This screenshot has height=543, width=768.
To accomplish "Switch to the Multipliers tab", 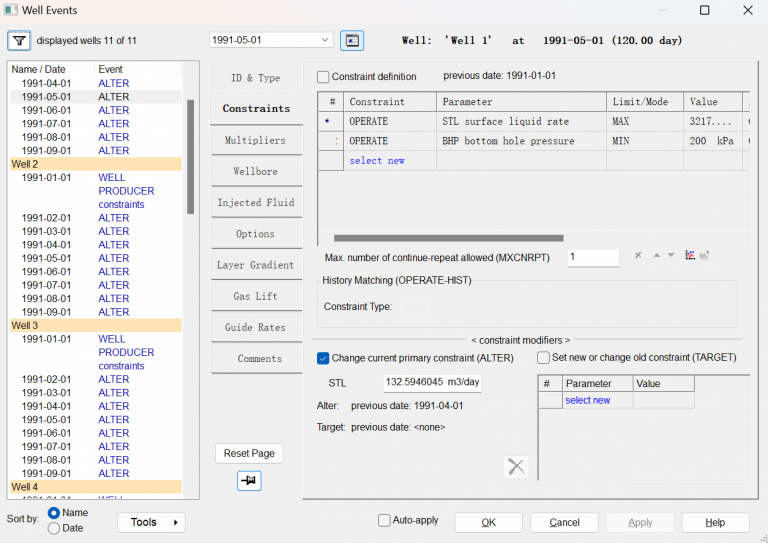I will tap(255, 141).
